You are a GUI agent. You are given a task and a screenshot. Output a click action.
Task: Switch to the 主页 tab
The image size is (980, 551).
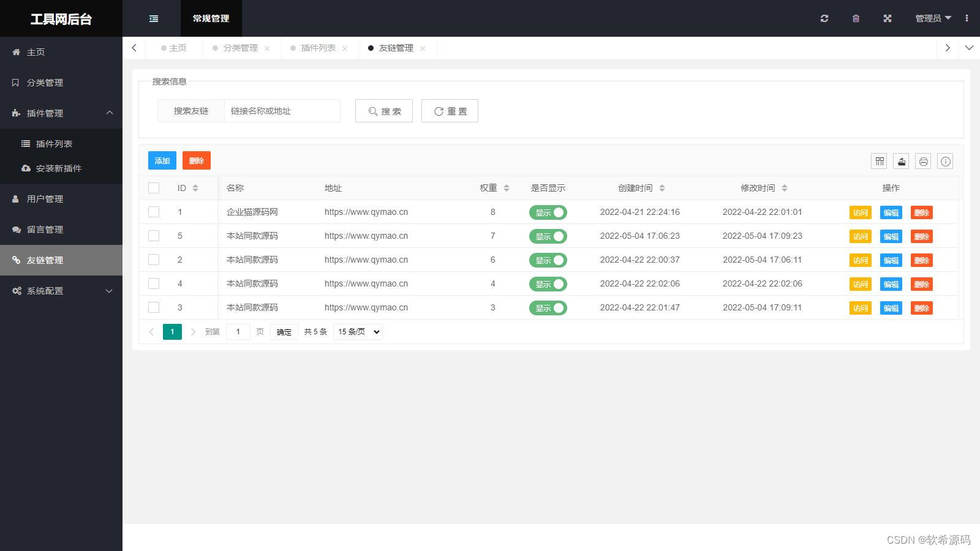click(174, 48)
